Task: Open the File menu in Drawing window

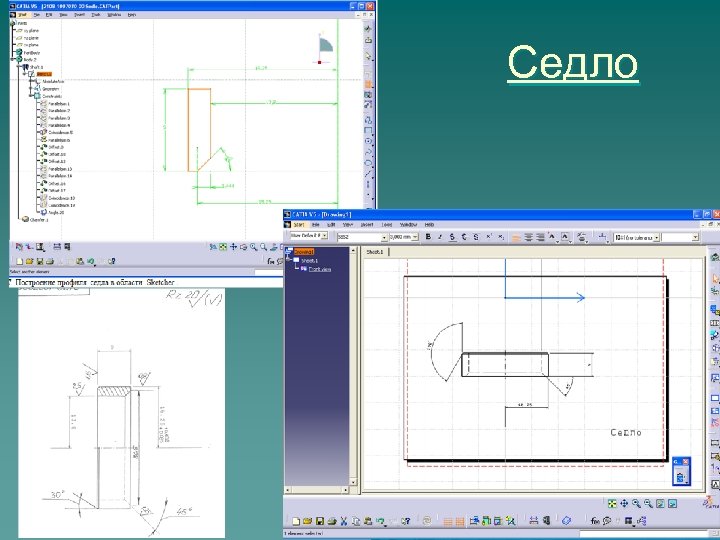Action: coord(315,225)
